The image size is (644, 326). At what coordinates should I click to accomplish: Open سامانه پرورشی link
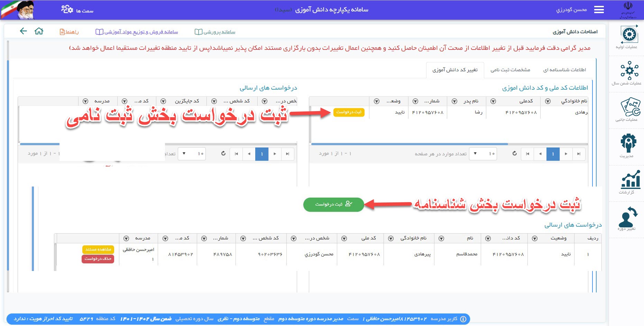point(215,32)
